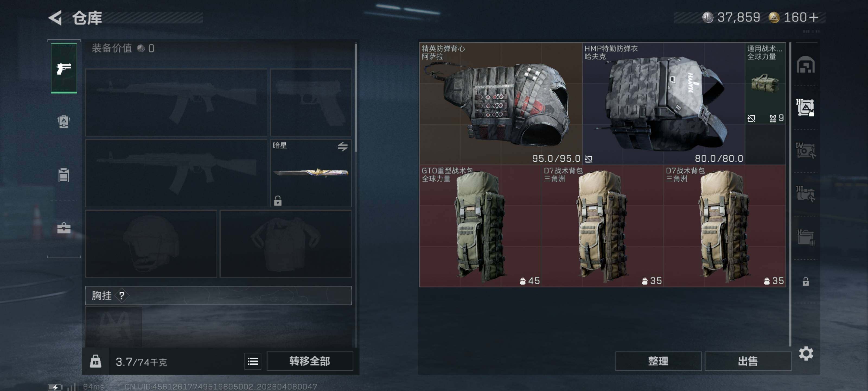Select the GTO重型战术包 backpack item
The height and width of the screenshot is (391, 868).
480,226
